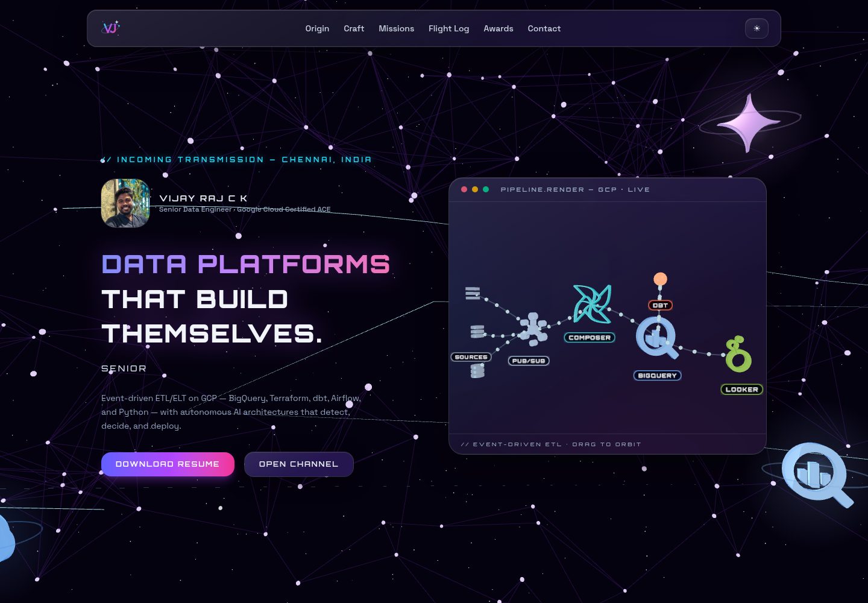Viewport: 868px width, 603px height.
Task: Click the top Sources server icon
Action: [x=473, y=294]
